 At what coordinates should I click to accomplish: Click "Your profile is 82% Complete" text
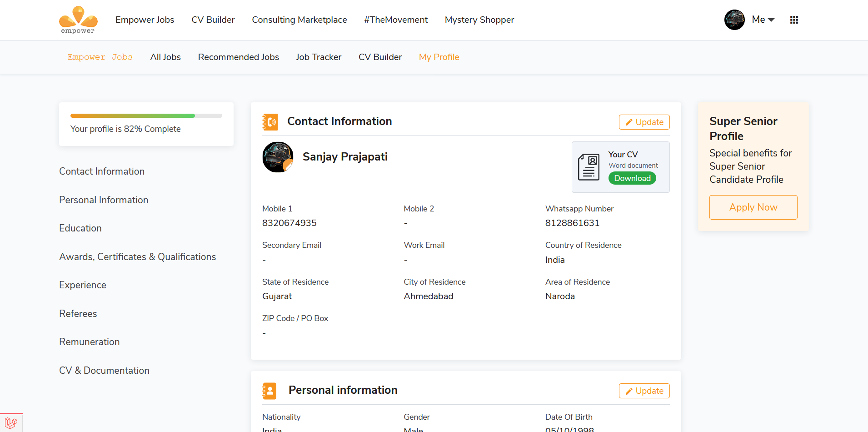point(125,129)
